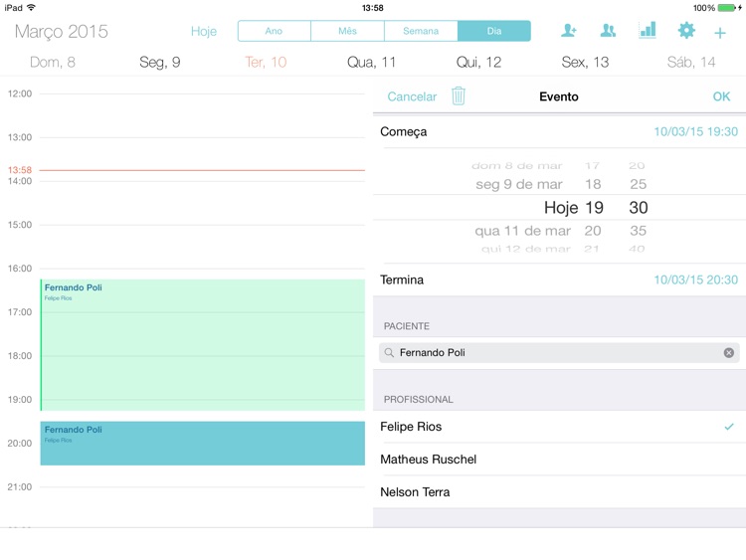Viewport: 746px width, 560px height.
Task: Choose hour 20 in the picker
Action: 593,231
